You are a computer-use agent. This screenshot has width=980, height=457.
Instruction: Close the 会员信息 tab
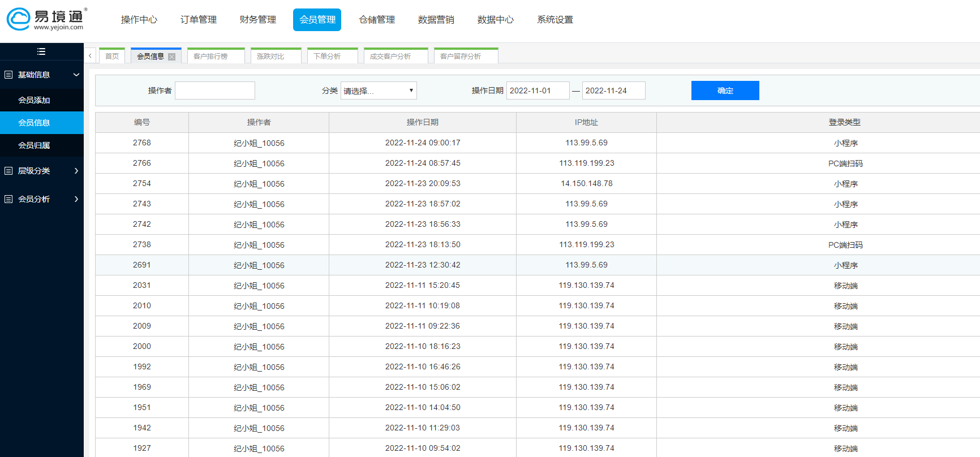[172, 57]
